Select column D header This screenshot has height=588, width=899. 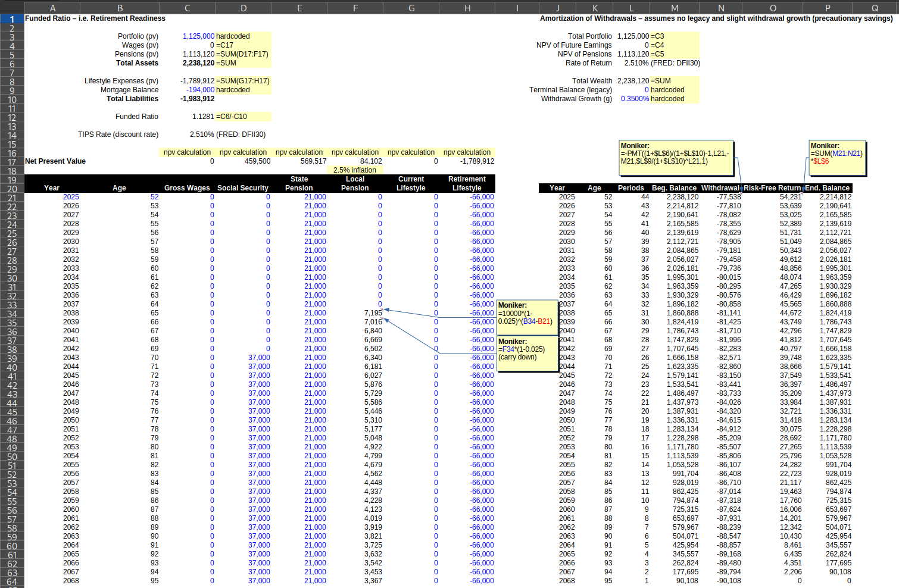(x=244, y=8)
